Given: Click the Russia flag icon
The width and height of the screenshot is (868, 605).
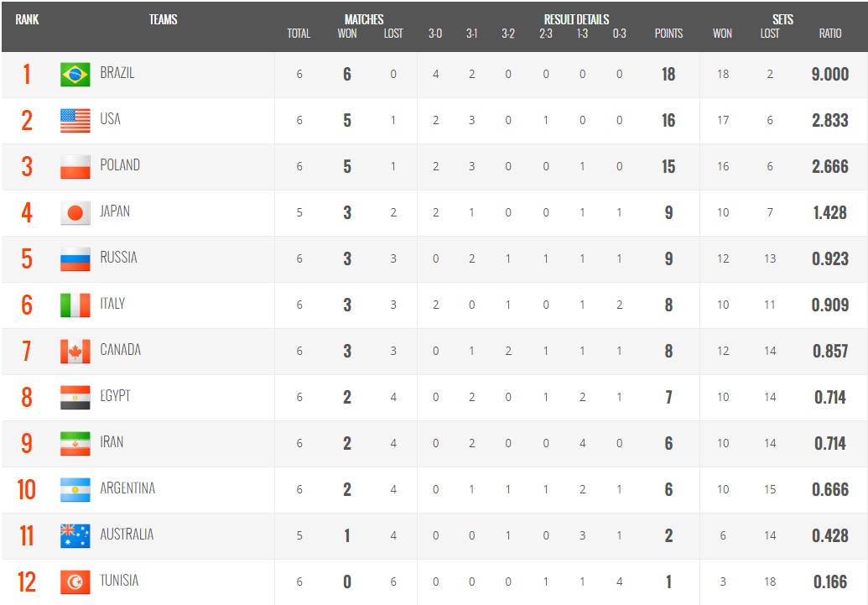Looking at the screenshot, I should coord(75,259).
